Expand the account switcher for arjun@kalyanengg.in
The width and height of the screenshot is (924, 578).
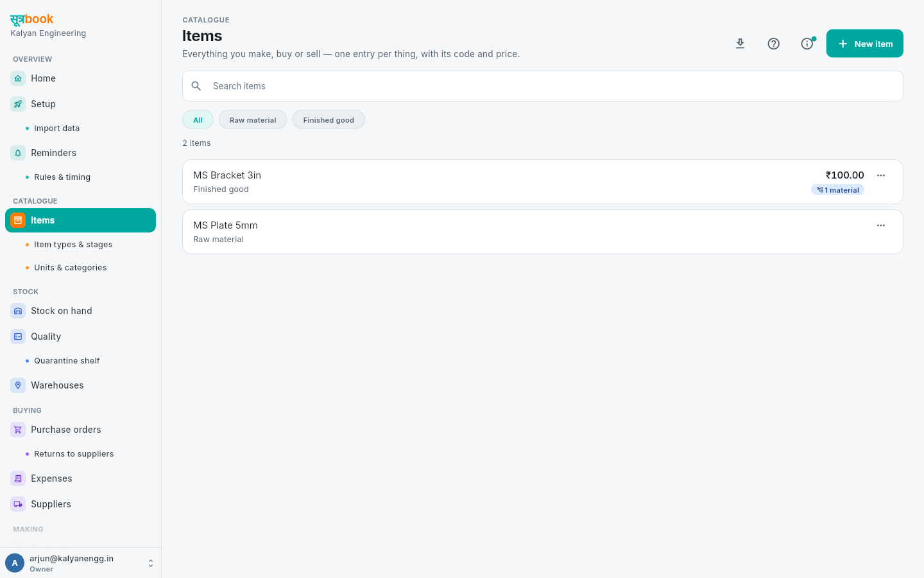pyautogui.click(x=150, y=563)
